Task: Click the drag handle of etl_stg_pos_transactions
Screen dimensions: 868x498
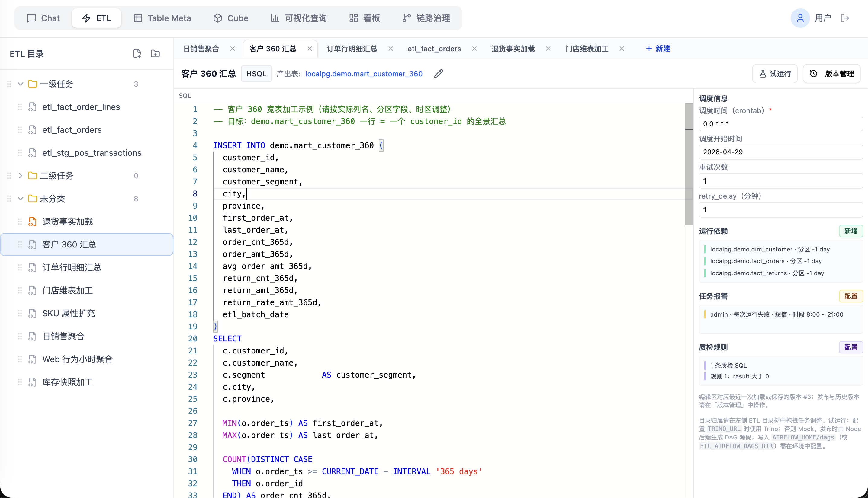Action: (20, 153)
